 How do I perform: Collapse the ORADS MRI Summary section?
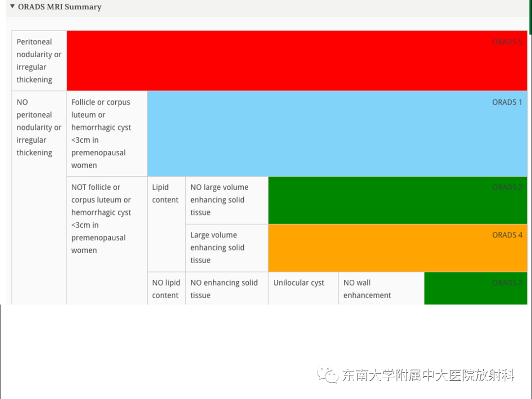point(12,6)
